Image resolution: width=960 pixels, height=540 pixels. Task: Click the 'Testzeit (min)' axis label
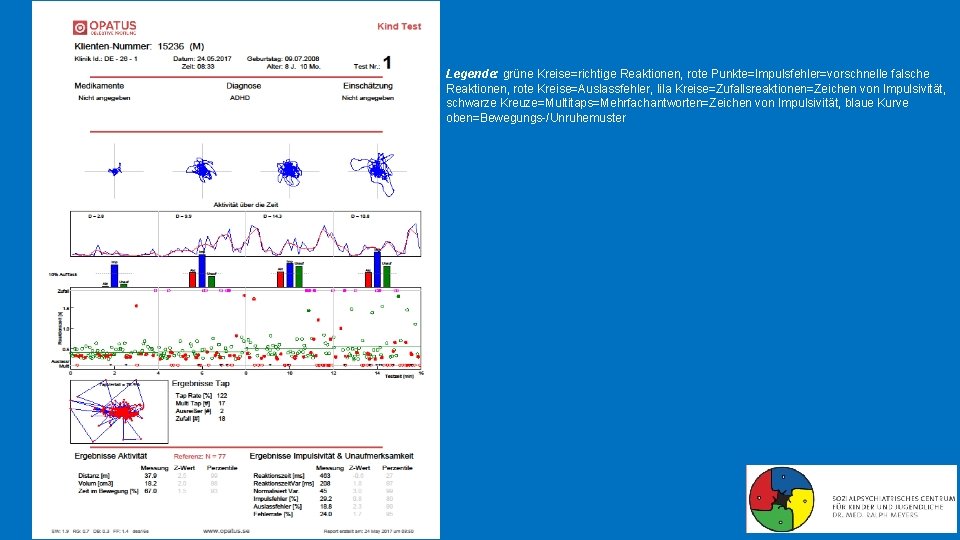tap(399, 376)
